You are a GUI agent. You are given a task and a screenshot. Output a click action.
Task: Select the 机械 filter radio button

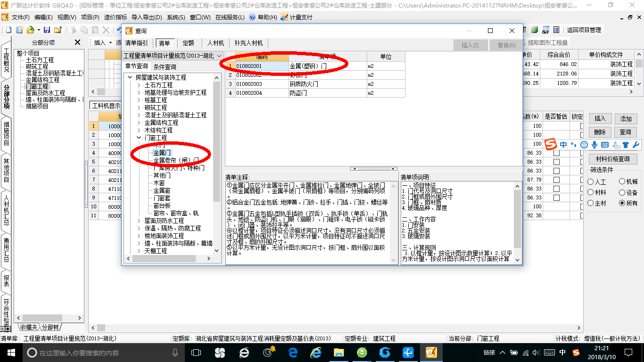622,181
